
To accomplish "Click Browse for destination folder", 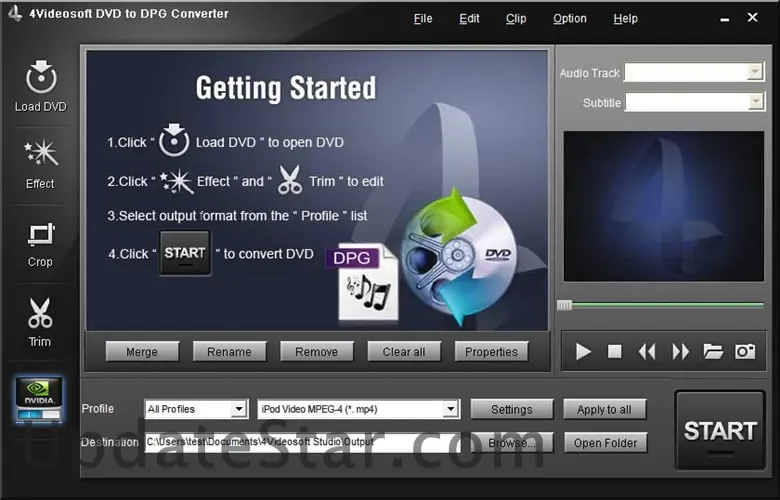I will click(511, 442).
